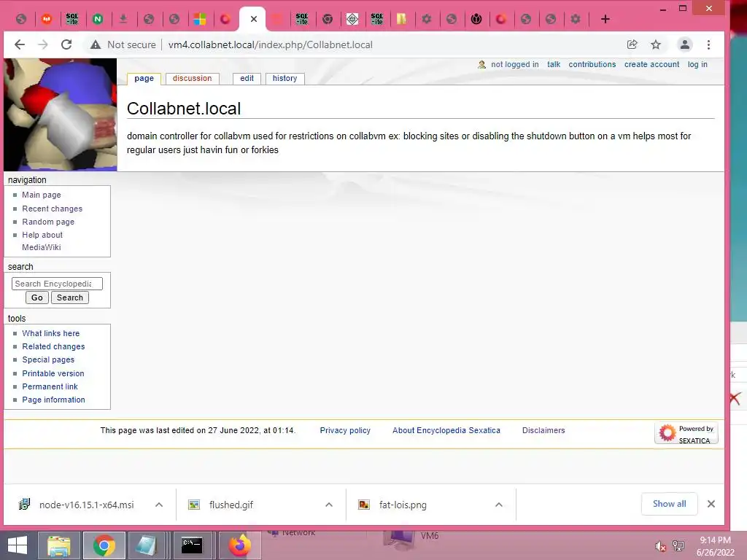Open the discussion tab
This screenshot has height=560, width=747.
click(x=192, y=79)
